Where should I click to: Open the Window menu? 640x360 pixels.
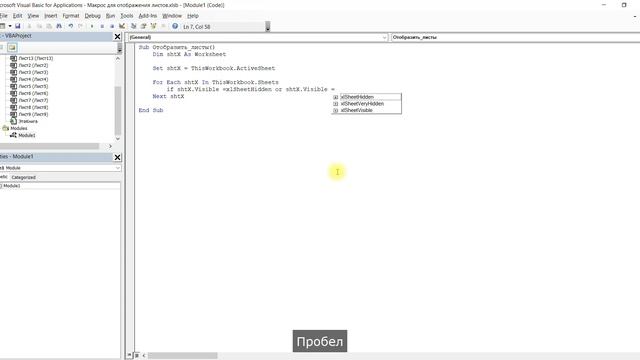click(x=172, y=16)
